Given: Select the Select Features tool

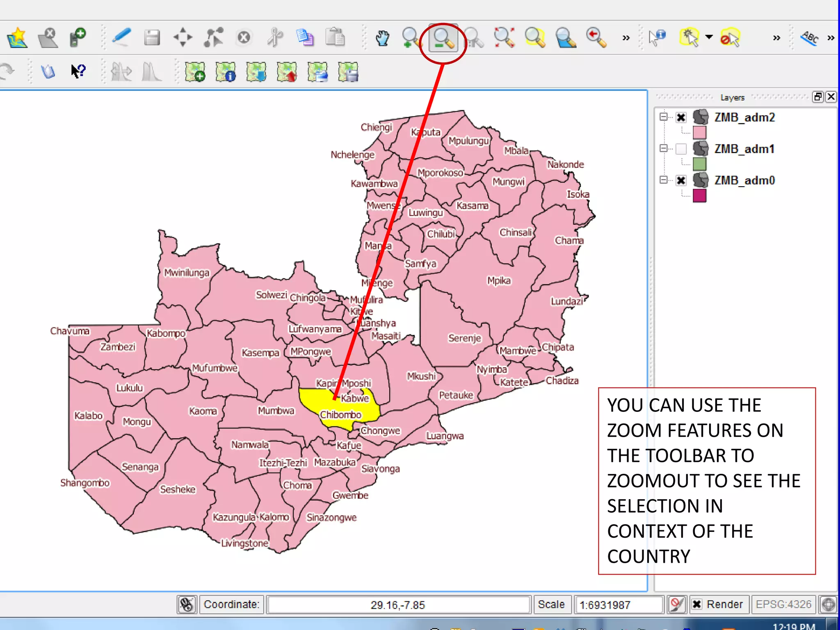Looking at the screenshot, I should (x=689, y=38).
